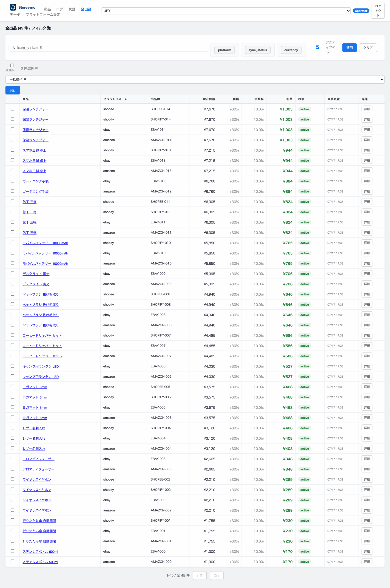Go to the 統計 nav tab
Screen dimensions: 390x588
point(72,9)
